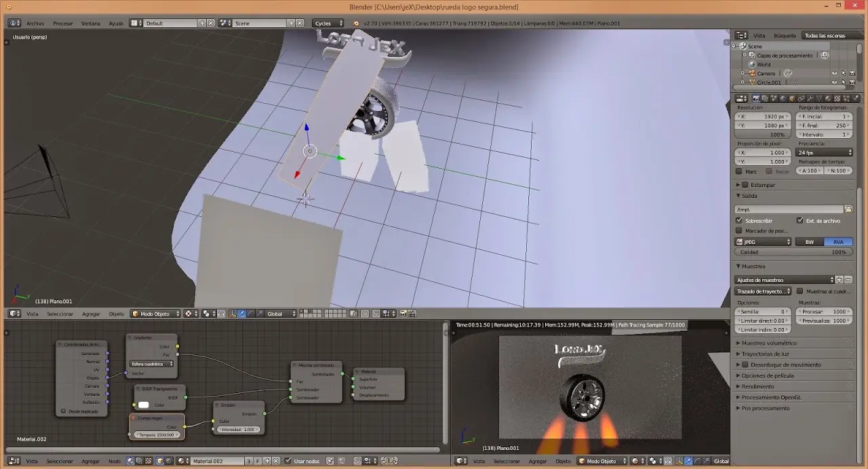
Task: Open the Modo Objeto dropdown in main viewport
Action: pos(156,314)
